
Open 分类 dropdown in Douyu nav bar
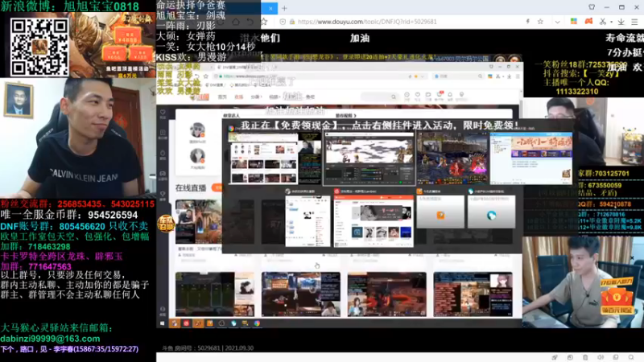click(x=256, y=97)
